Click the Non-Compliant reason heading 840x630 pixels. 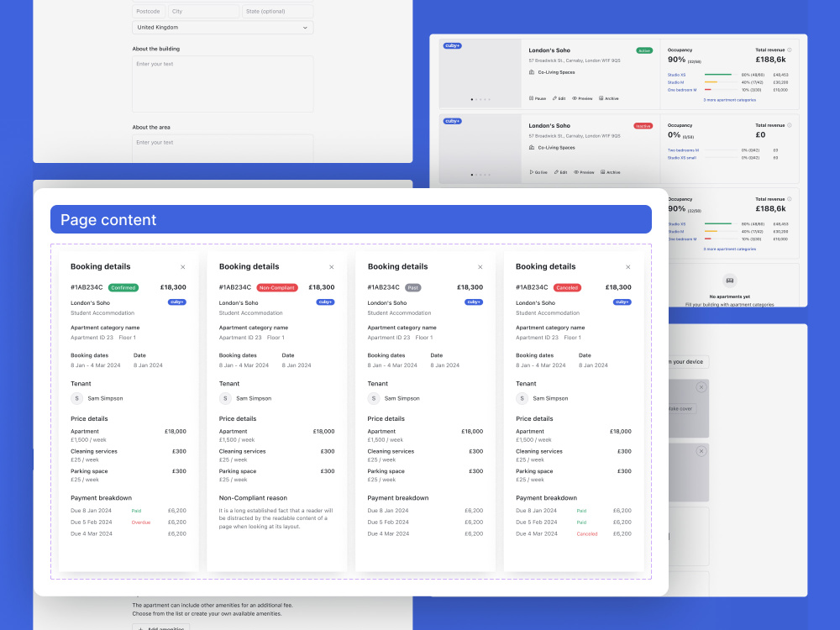(x=253, y=498)
